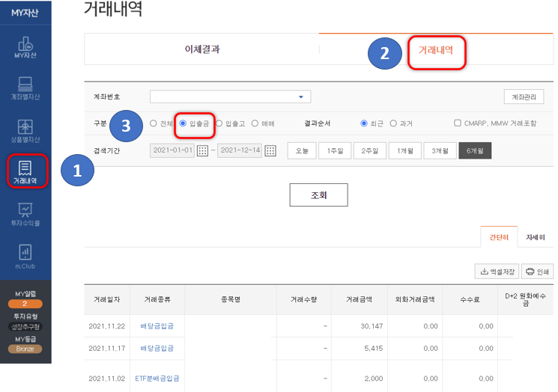Open 투자수익률 chart icon in sidebar
558x392 pixels.
[x=25, y=214]
